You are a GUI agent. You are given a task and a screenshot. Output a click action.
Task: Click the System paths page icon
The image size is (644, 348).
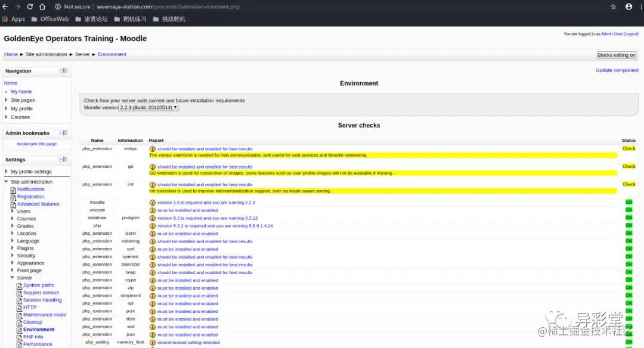pyautogui.click(x=19, y=285)
